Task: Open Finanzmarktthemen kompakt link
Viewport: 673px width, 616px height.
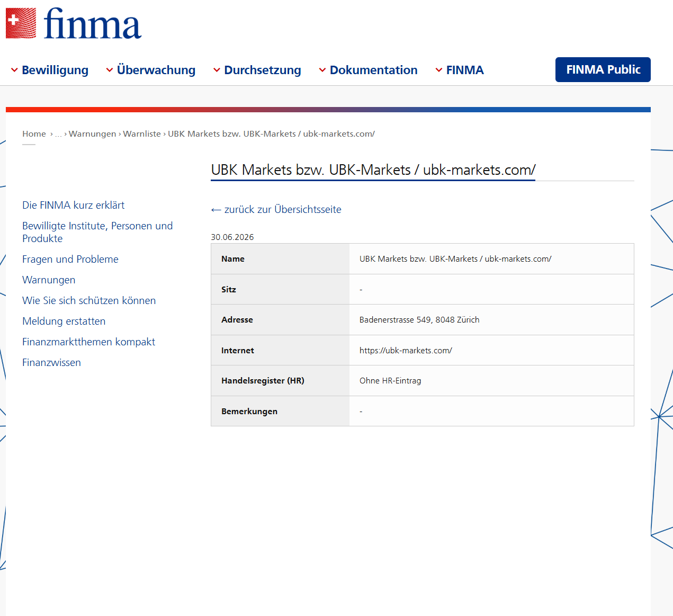Action: (x=88, y=342)
